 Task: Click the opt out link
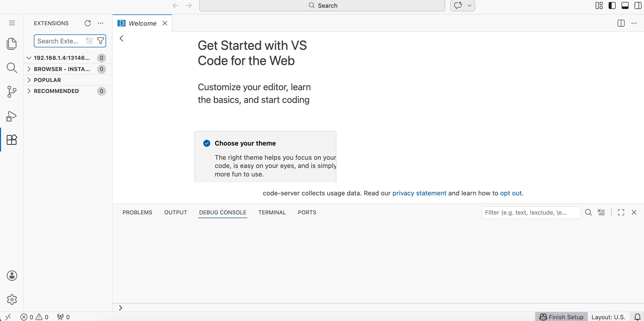point(511,193)
